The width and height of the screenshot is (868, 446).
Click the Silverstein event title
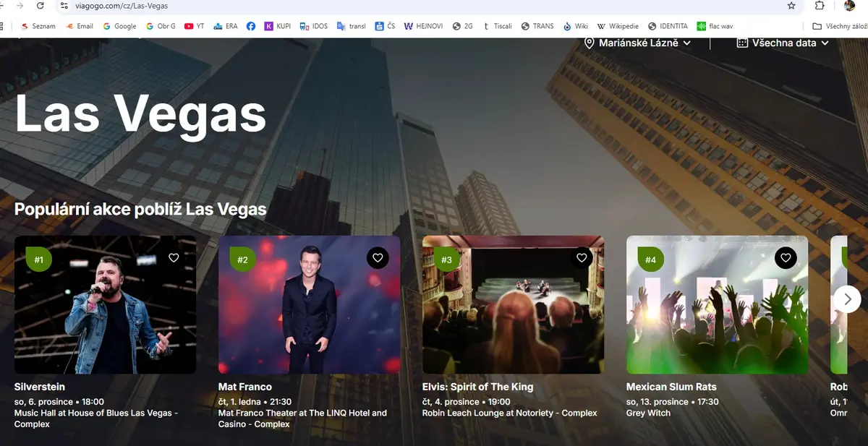[x=40, y=387]
